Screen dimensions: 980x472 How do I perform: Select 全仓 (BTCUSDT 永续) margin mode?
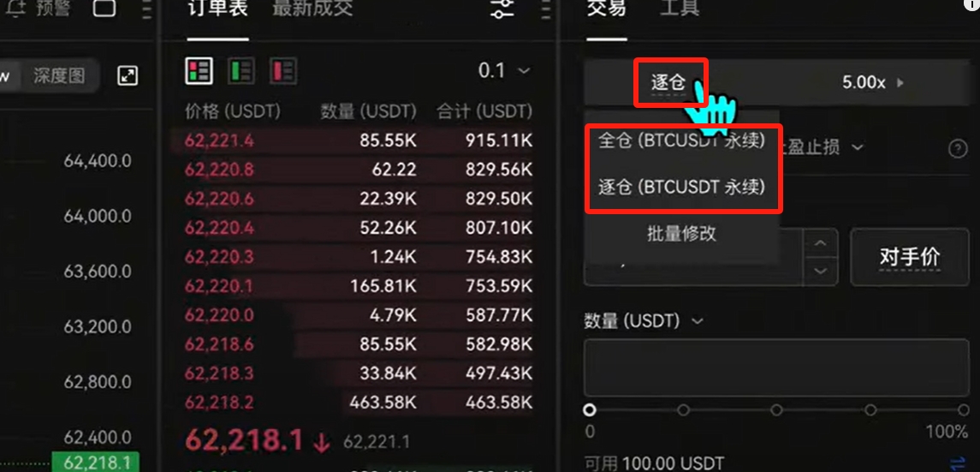coord(682,140)
